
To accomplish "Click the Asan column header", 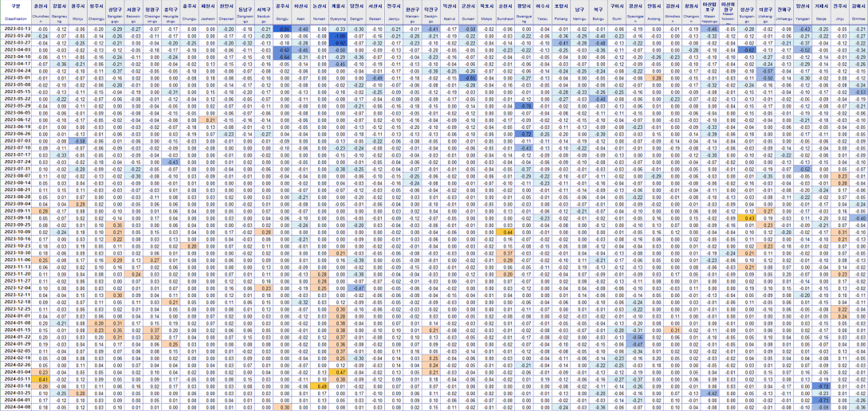I will point(302,13).
